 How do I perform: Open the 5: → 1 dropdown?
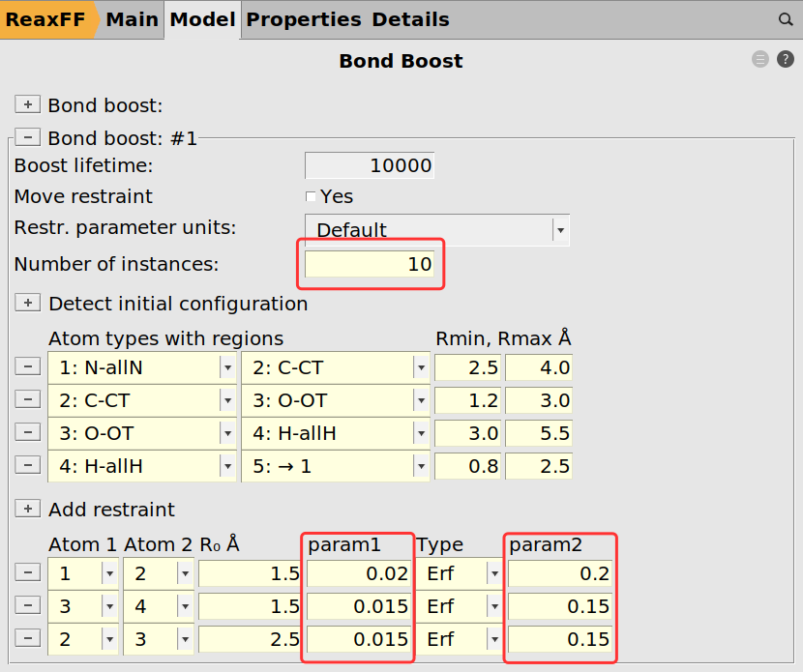tap(336, 466)
